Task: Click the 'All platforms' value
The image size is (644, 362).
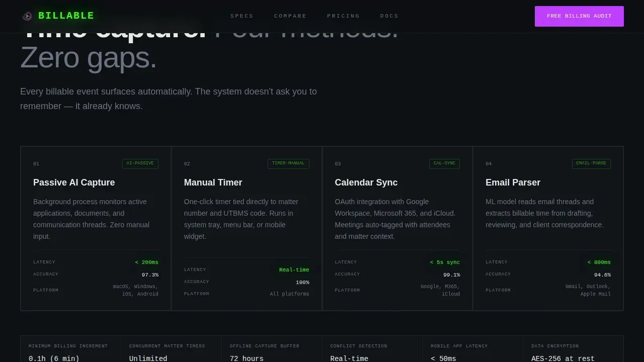Action: [x=290, y=294]
